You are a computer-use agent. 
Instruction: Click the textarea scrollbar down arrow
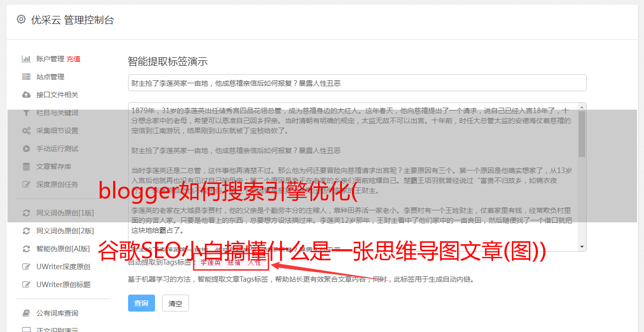point(582,247)
